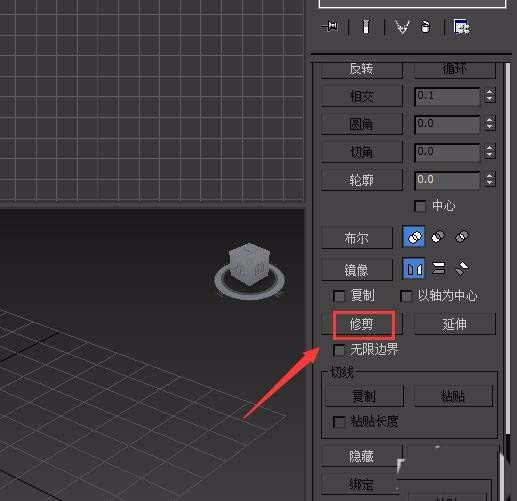Screen dimensions: 517x501
Task: Click Remove Modifier trash icon
Action: [425, 27]
